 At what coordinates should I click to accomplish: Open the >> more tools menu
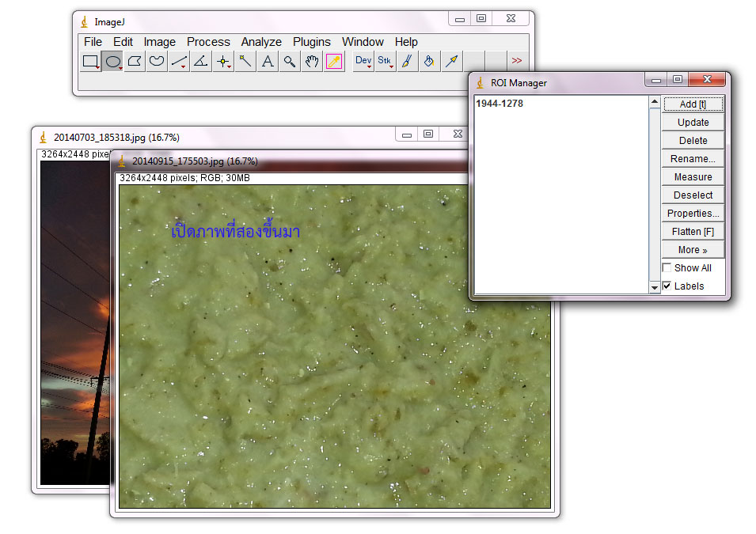tap(517, 61)
